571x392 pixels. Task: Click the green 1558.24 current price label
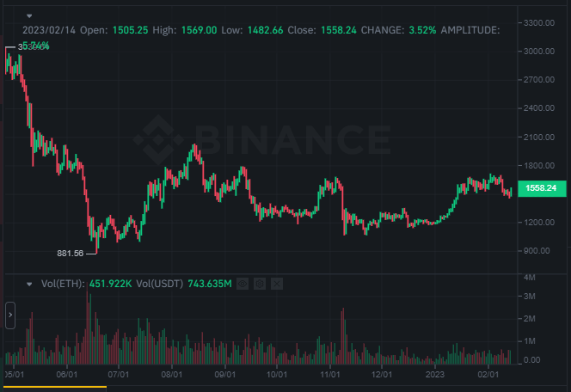tap(542, 188)
